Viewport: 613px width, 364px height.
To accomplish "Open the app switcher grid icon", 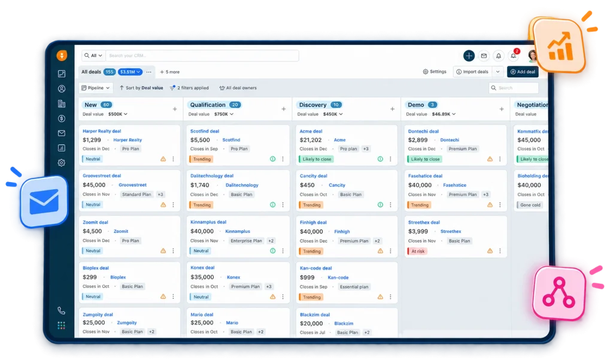I will [x=62, y=325].
